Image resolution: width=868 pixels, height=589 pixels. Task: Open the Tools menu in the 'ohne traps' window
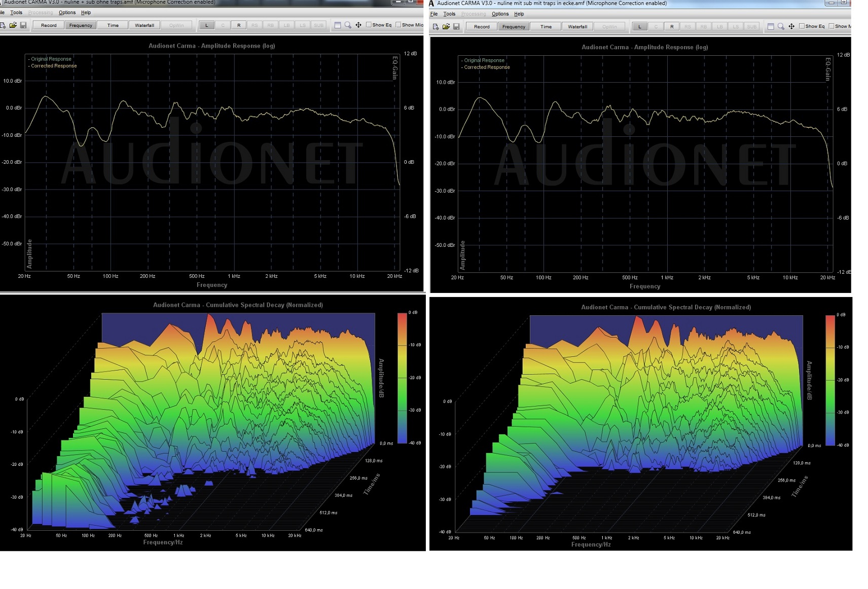[x=16, y=13]
